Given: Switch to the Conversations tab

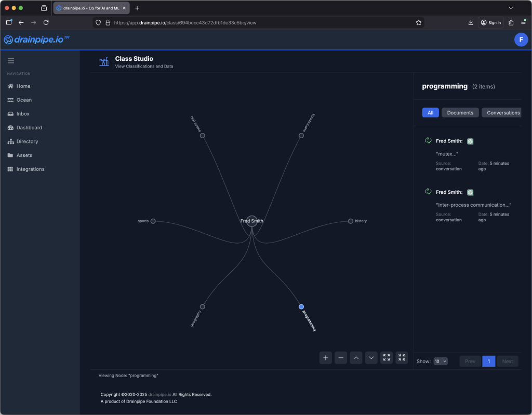Looking at the screenshot, I should pyautogui.click(x=501, y=112).
